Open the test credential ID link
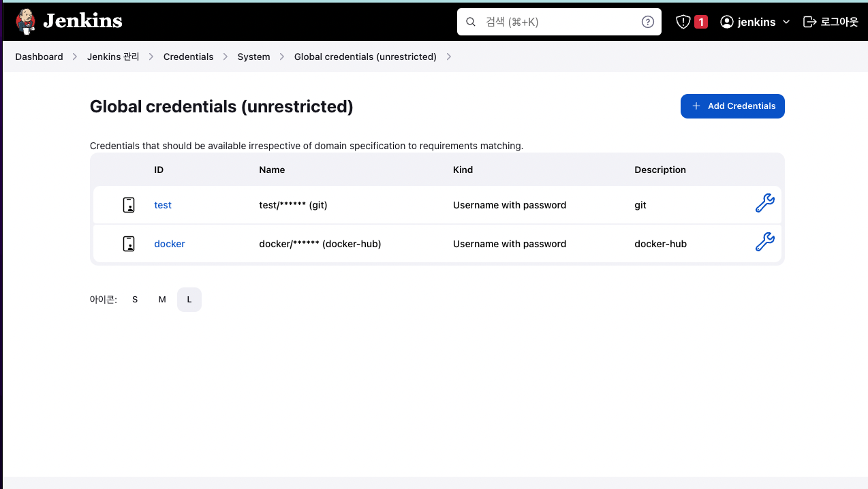The width and height of the screenshot is (868, 489). pyautogui.click(x=163, y=205)
